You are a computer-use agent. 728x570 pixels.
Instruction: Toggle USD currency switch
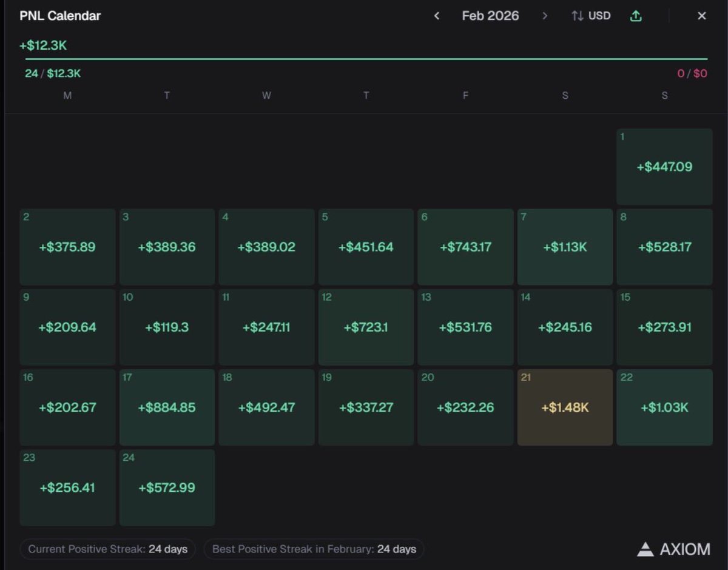pyautogui.click(x=591, y=16)
